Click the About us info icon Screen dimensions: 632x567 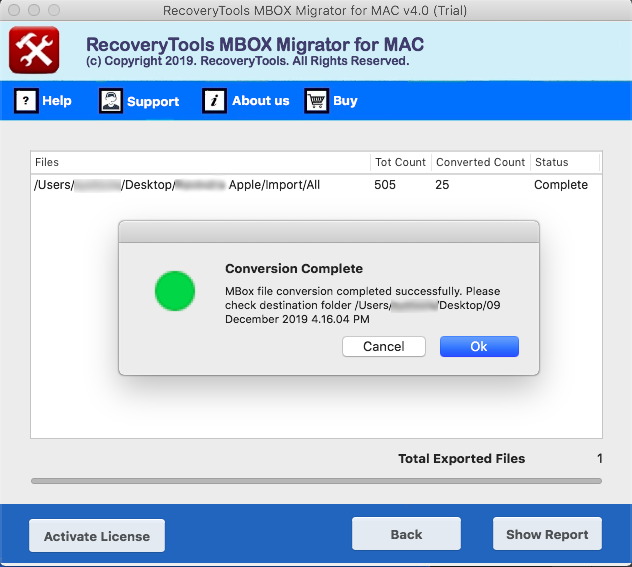click(x=214, y=101)
